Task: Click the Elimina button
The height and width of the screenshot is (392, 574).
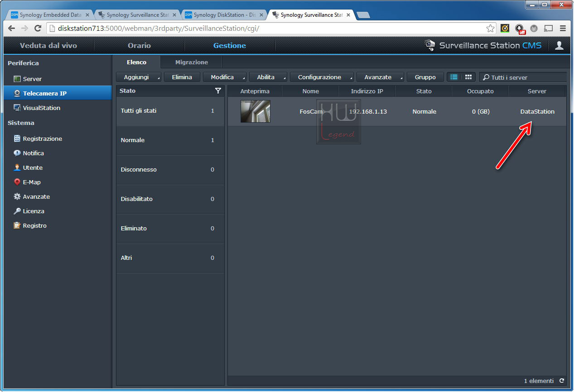Action: click(182, 77)
